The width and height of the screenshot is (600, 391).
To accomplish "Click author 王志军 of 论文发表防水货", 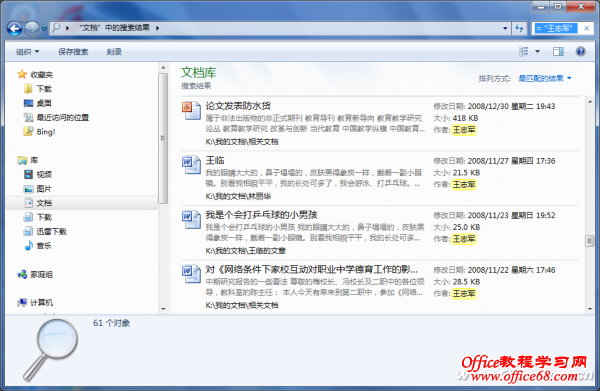I will coord(464,130).
